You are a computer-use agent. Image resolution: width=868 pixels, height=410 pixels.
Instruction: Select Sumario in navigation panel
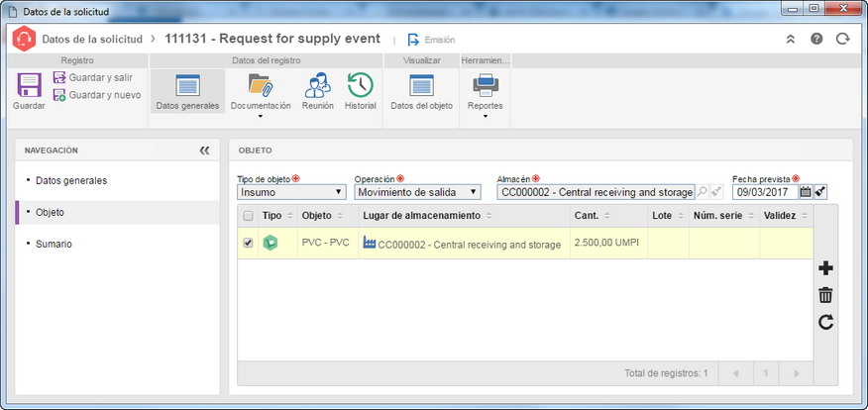point(54,244)
